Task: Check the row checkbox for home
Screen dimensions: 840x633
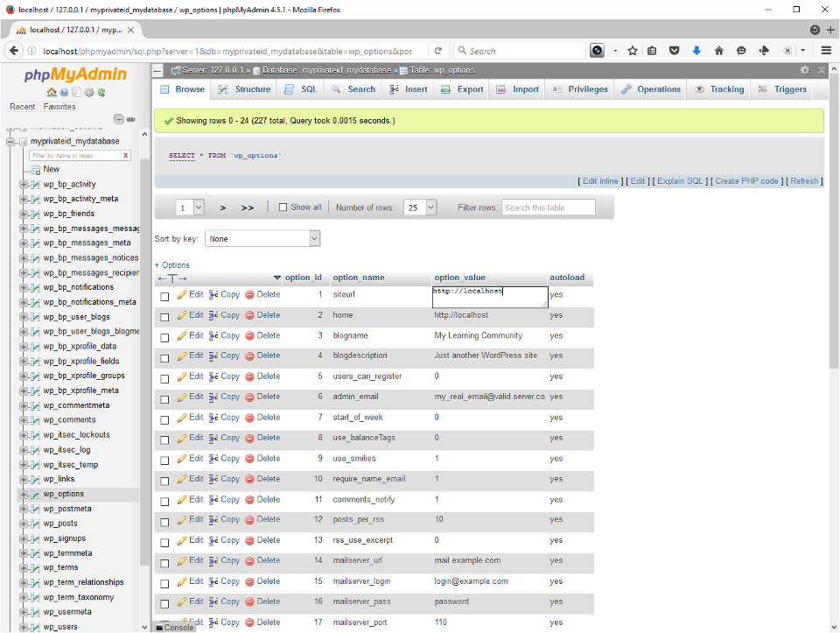Action: [164, 317]
